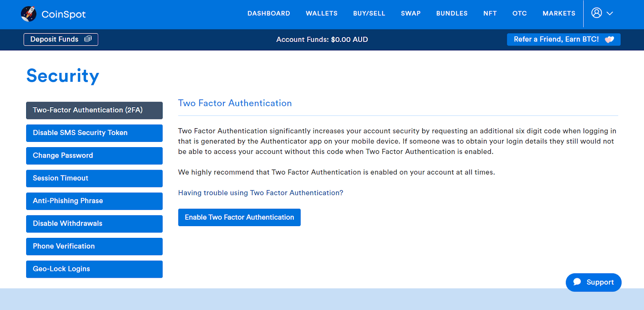Open the Support chat bubble
Screen dimensions: 644x310
pos(593,282)
